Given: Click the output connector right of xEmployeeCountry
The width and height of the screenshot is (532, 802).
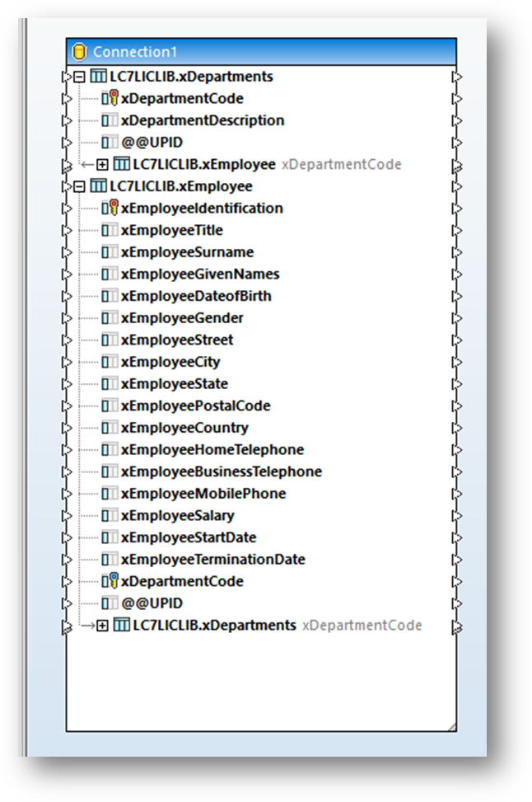Looking at the screenshot, I should [457, 428].
